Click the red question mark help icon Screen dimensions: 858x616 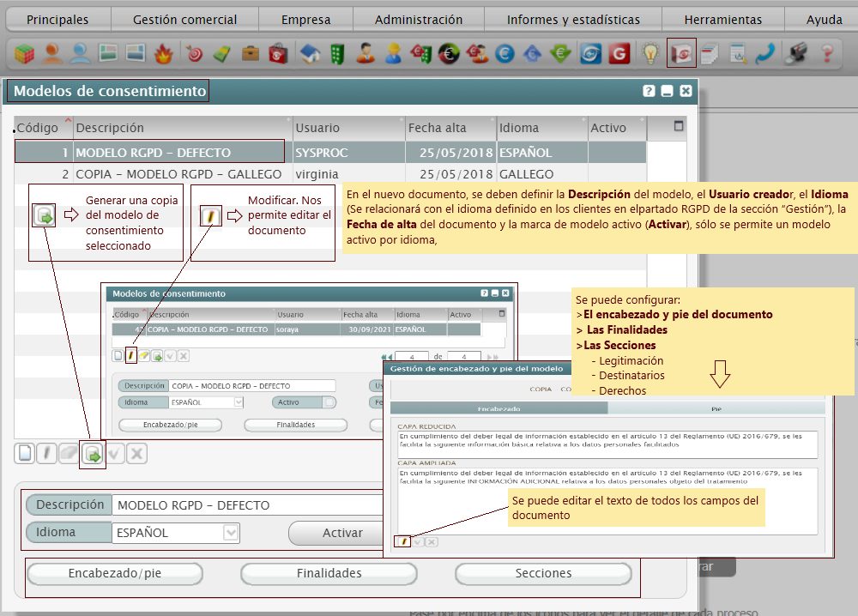(x=827, y=53)
